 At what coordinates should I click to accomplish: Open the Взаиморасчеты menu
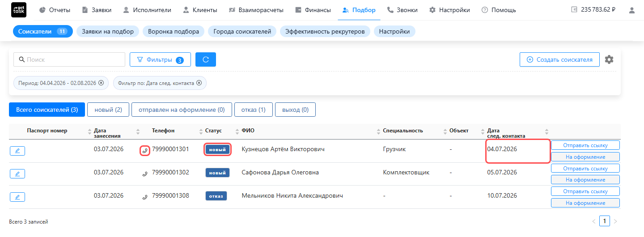pos(256,10)
